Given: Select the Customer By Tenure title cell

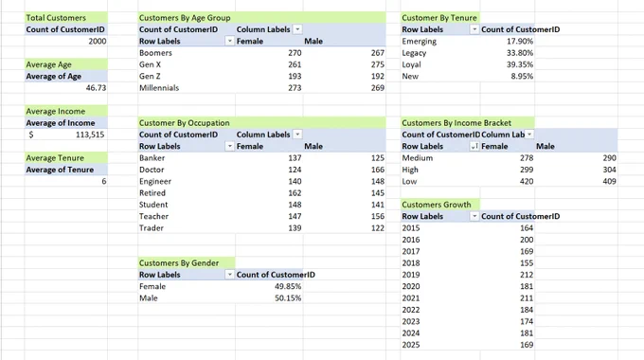Looking at the screenshot, I should pos(439,18).
